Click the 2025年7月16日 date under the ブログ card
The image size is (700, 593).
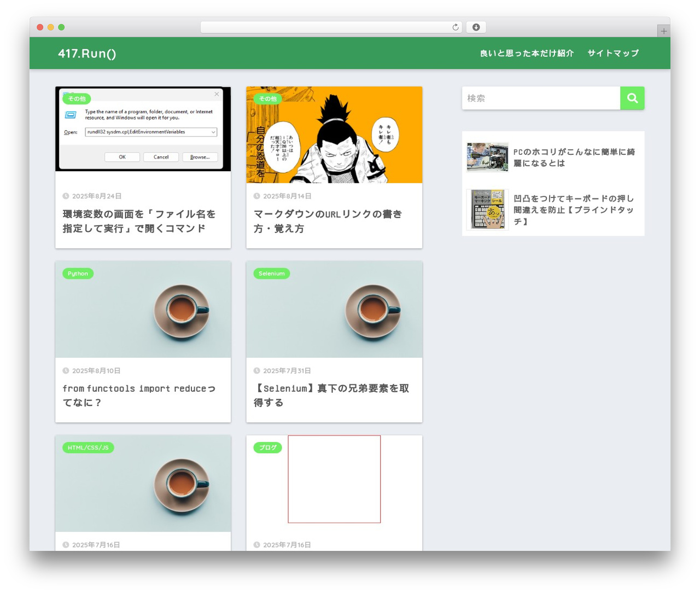point(287,545)
